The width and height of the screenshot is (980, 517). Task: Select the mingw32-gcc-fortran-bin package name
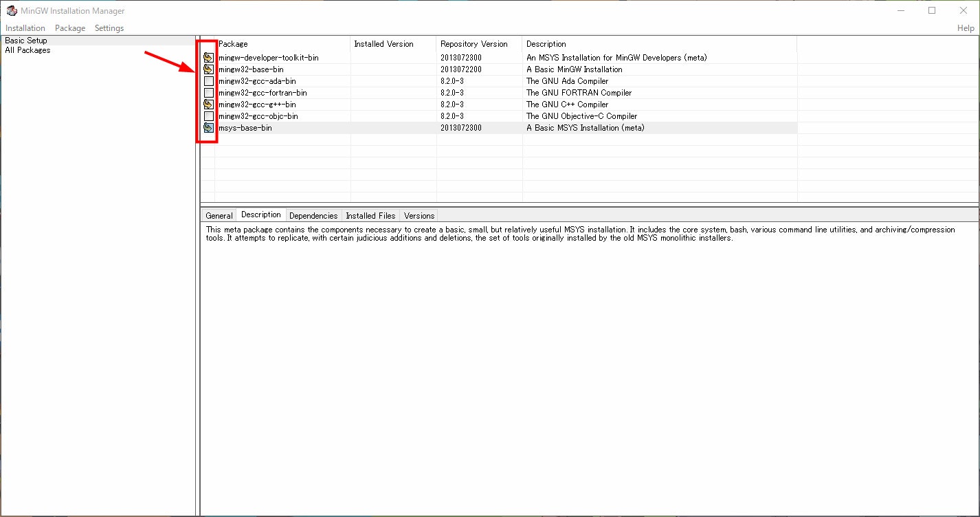tap(263, 93)
